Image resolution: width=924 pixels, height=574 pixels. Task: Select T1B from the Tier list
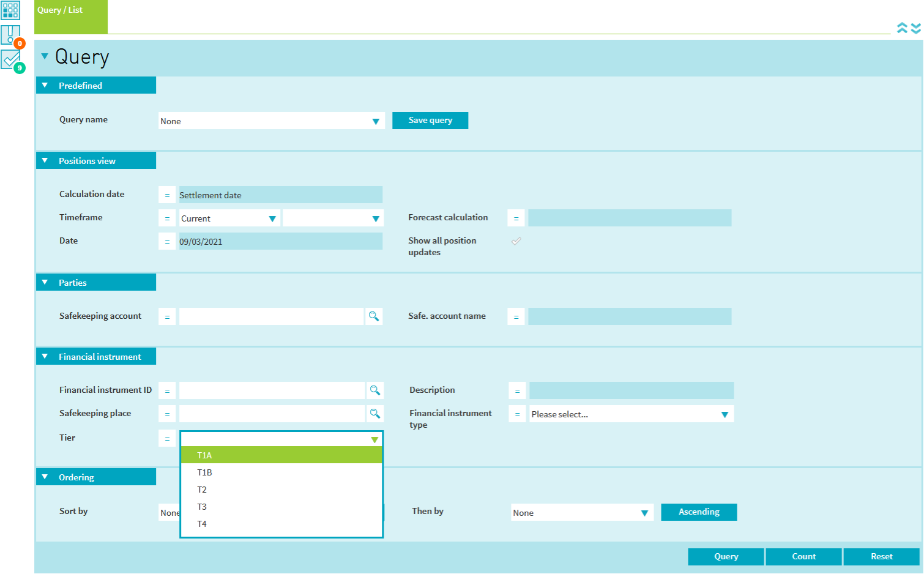[204, 472]
